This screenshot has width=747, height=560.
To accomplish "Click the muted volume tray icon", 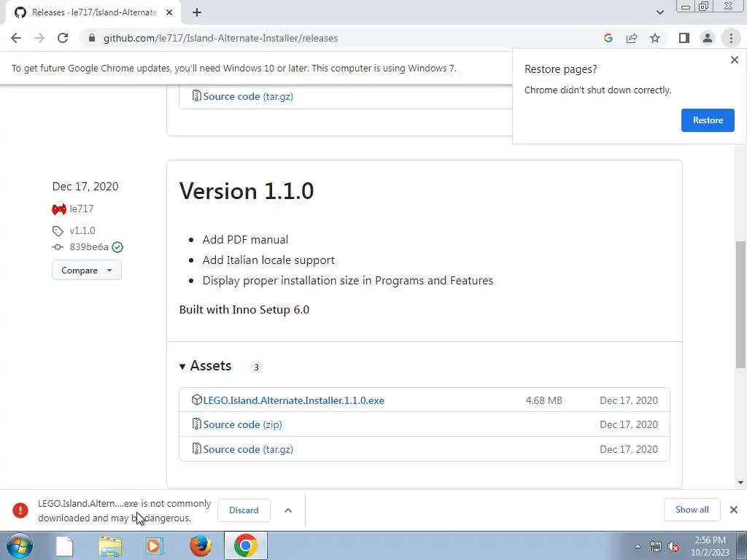I will coord(673,546).
